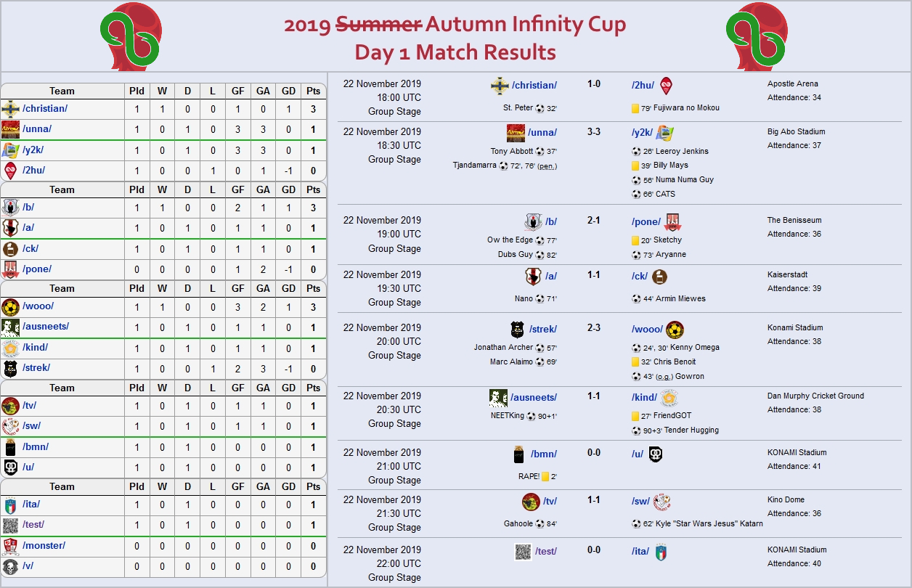
Task: Click the Pts column header of first group
Action: [313, 91]
